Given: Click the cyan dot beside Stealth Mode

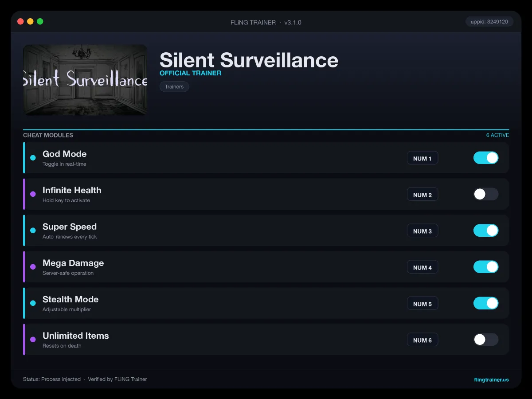Looking at the screenshot, I should click(x=33, y=303).
